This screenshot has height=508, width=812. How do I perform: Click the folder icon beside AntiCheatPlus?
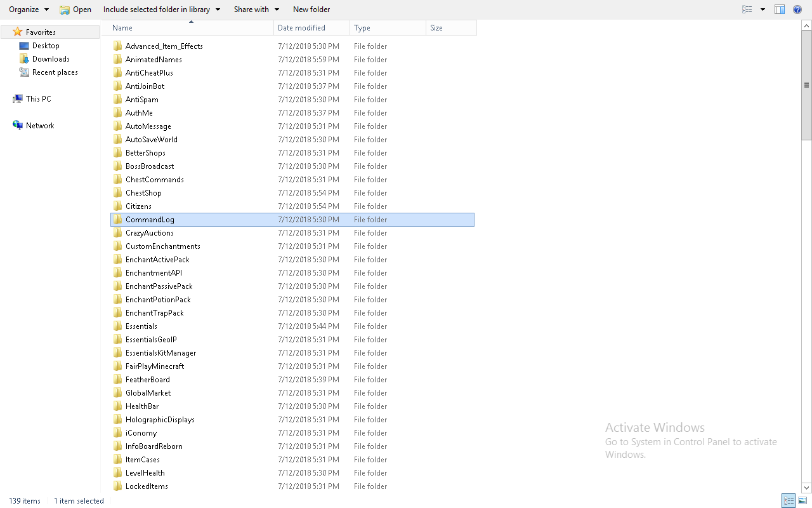117,72
